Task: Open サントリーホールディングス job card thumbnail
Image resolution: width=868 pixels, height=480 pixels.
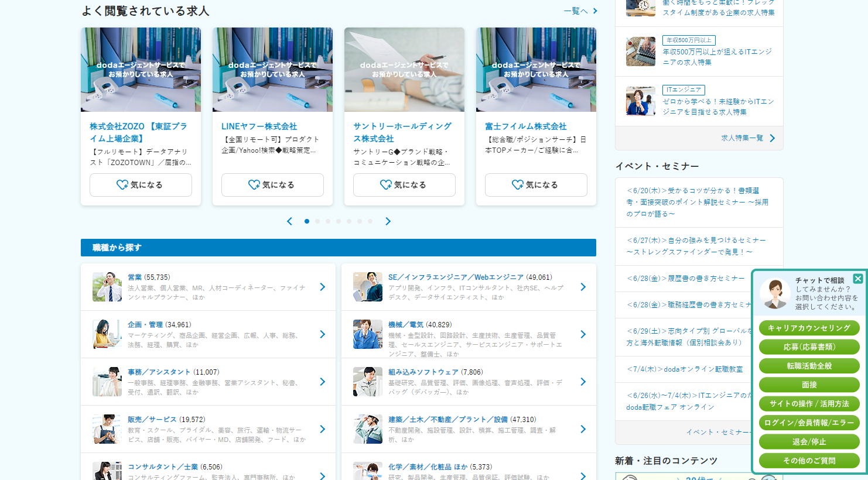Action: point(404,70)
